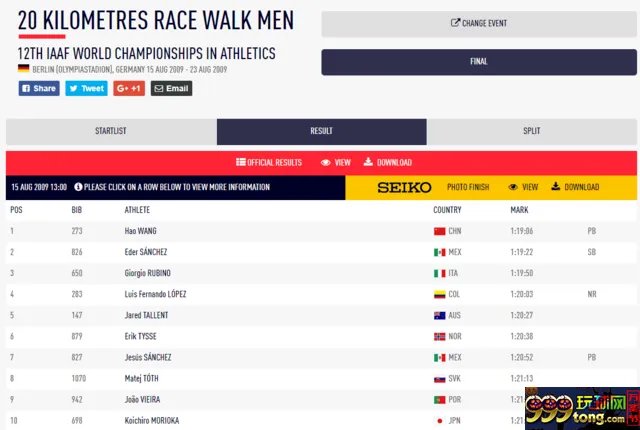
Task: Click the Italy flag in Giorgio RUBINO's row
Action: [440, 273]
